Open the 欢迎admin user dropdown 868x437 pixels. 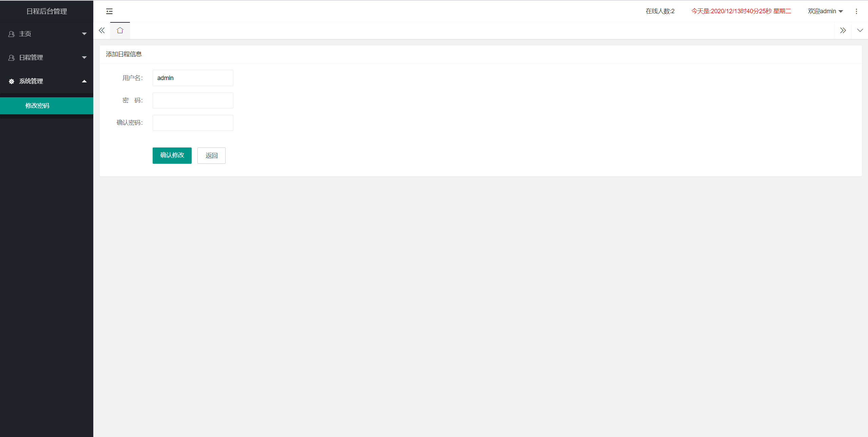(x=825, y=11)
